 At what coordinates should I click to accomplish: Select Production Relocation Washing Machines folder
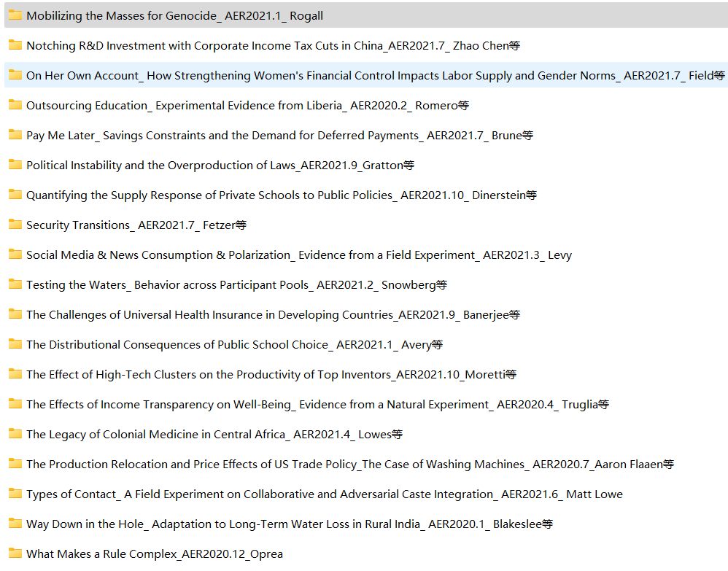350,465
